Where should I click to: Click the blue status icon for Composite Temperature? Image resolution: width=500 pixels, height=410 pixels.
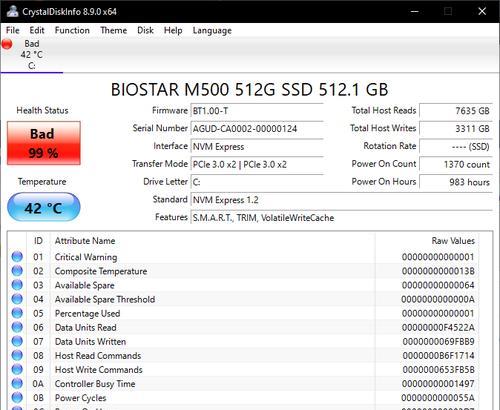pyautogui.click(x=17, y=271)
